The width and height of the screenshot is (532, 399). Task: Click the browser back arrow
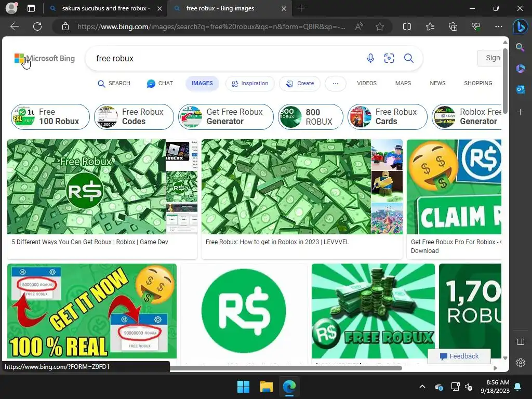pos(15,26)
